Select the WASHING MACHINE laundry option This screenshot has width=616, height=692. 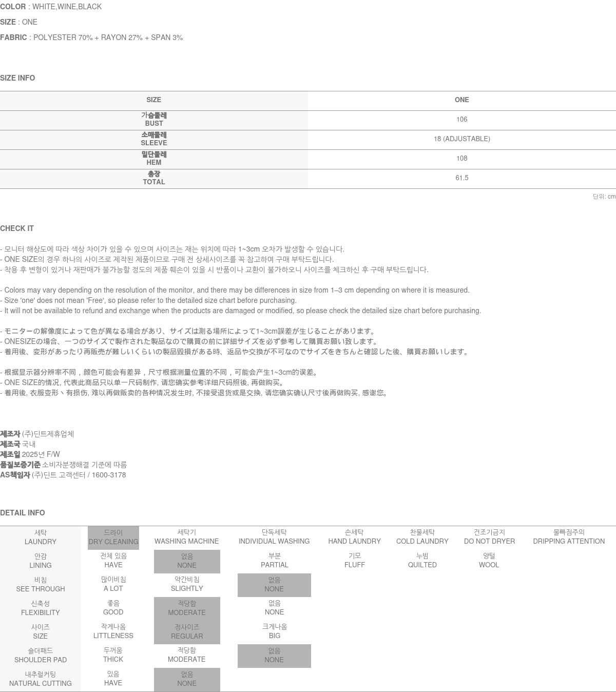tap(186, 537)
